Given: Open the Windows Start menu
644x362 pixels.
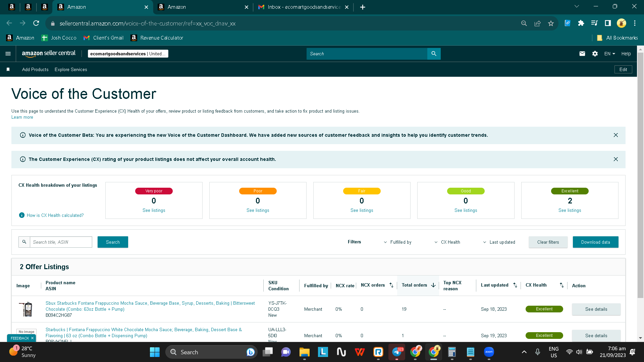Looking at the screenshot, I should (155, 352).
